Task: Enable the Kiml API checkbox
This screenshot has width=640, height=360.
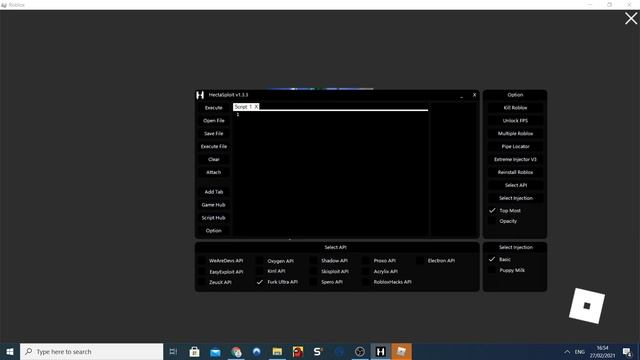Action: pyautogui.click(x=260, y=271)
